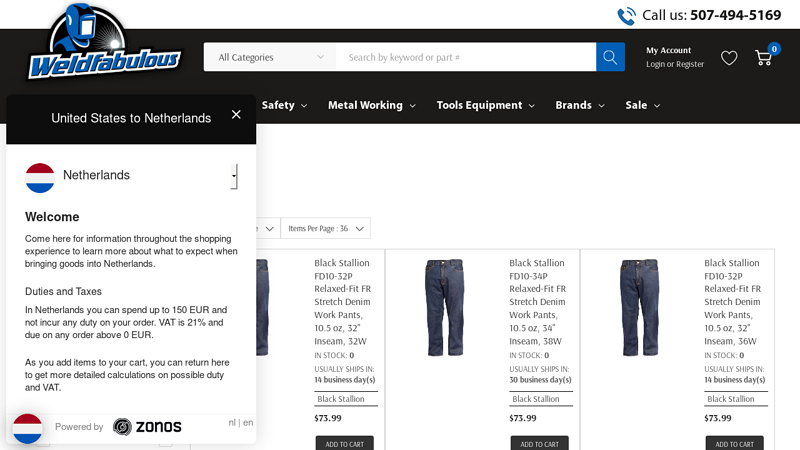Open the 38W denim pants thumbnail
The height and width of the screenshot is (450, 800).
tap(445, 307)
